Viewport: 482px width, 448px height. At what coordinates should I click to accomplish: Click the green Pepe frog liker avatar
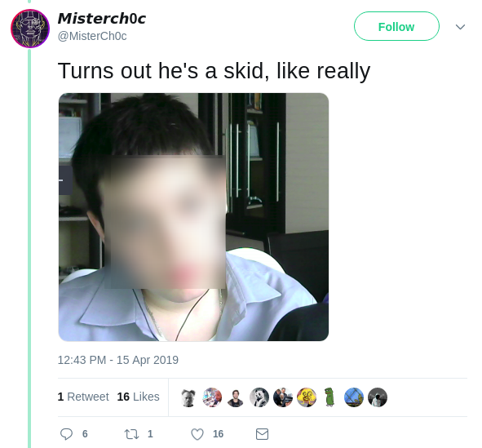329,397
